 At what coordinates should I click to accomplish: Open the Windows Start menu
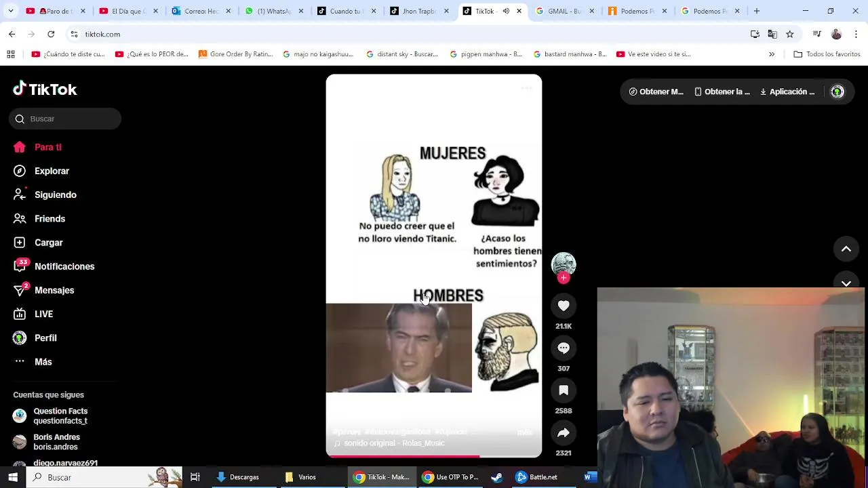point(13,477)
